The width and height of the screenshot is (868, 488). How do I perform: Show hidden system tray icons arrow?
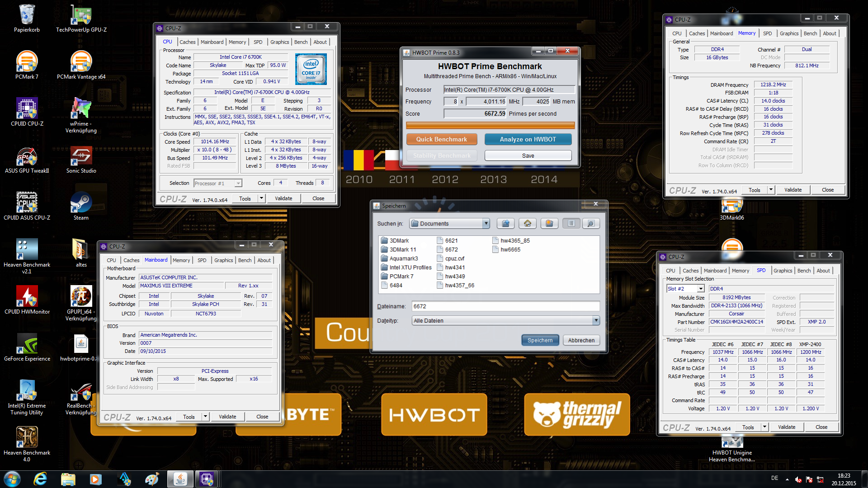click(787, 479)
